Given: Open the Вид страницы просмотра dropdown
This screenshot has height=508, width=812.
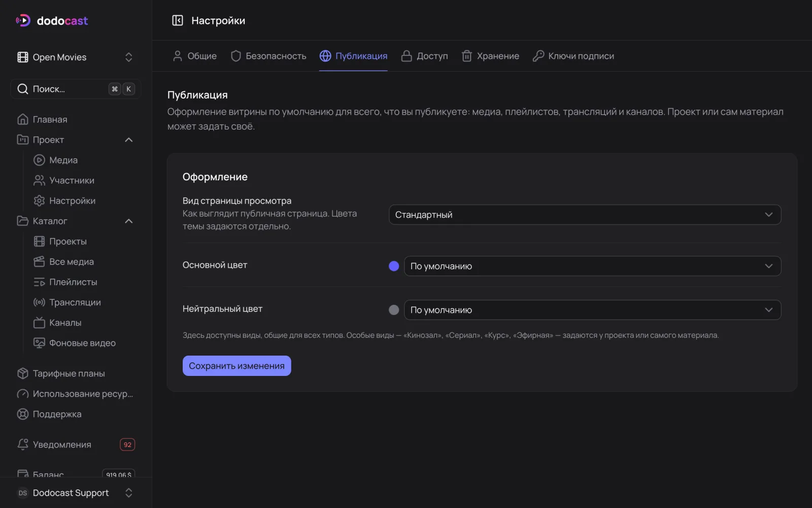Looking at the screenshot, I should (x=585, y=214).
